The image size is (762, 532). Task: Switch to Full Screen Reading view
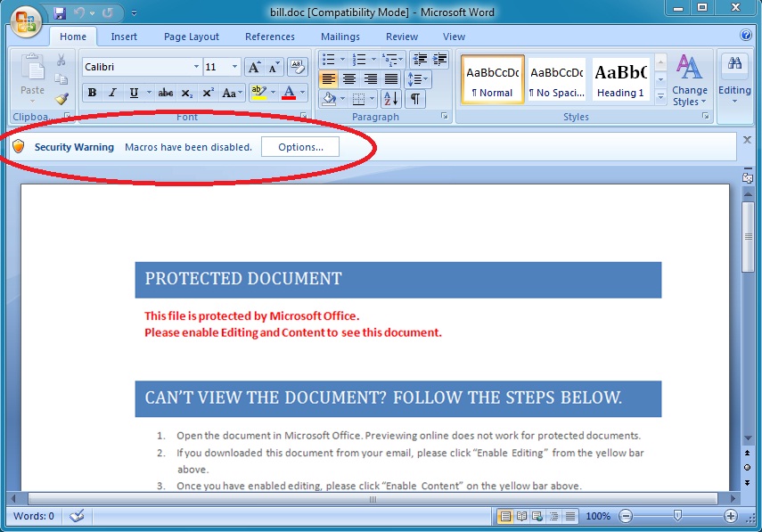pyautogui.click(x=522, y=516)
